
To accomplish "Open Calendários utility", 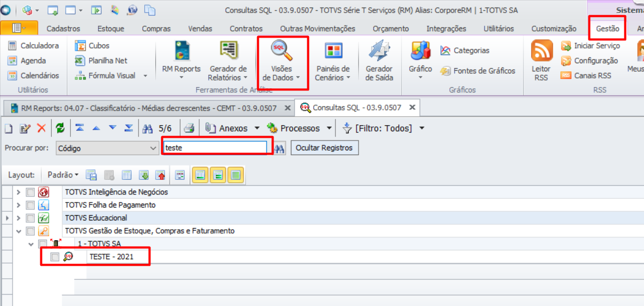I will point(33,76).
